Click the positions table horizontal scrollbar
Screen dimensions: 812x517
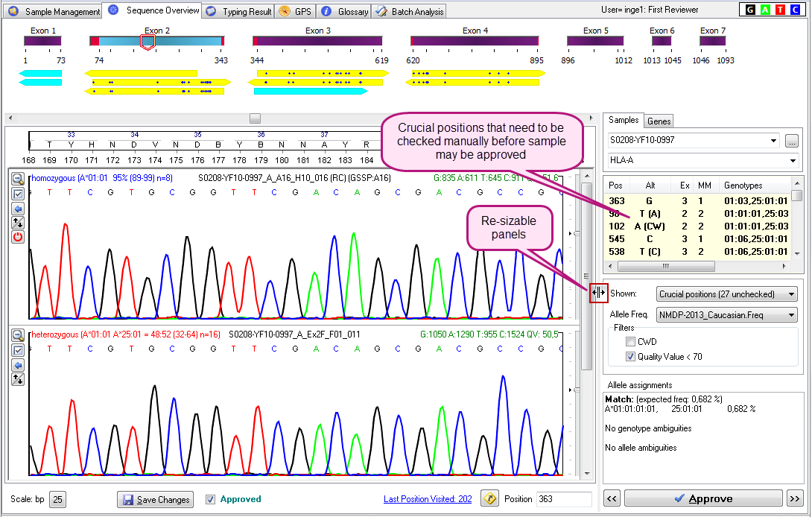point(666,266)
